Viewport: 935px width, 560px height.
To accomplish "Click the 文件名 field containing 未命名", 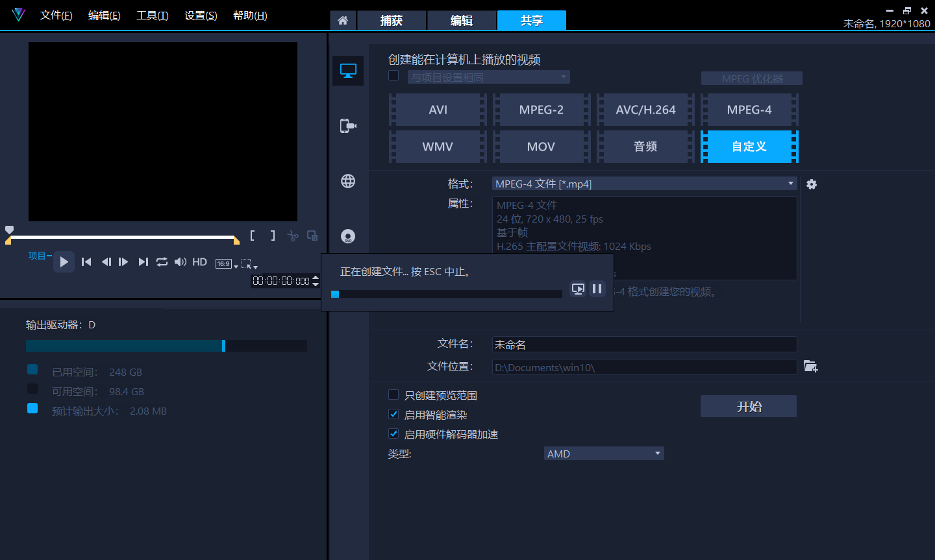I will click(x=645, y=345).
